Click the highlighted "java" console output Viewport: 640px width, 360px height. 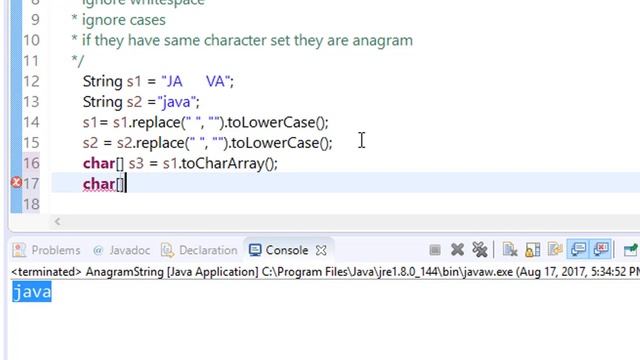(32, 292)
